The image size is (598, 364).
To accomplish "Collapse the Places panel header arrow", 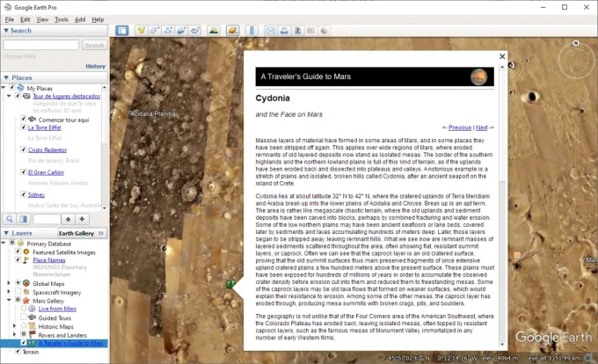I will click(4, 77).
